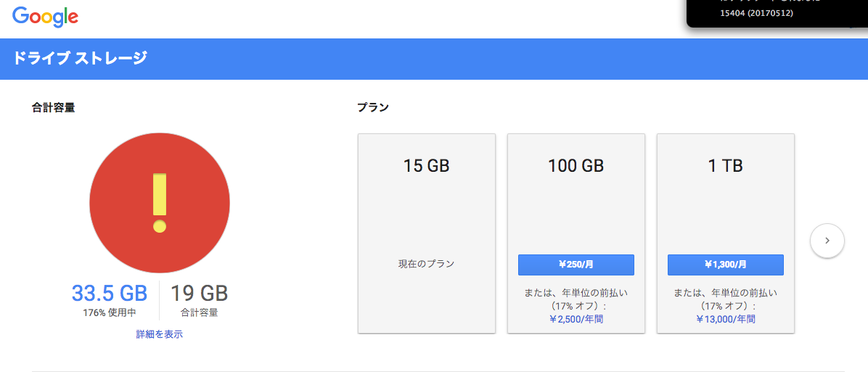Click the 100 GB plan title
This screenshot has width=868, height=390.
576,166
